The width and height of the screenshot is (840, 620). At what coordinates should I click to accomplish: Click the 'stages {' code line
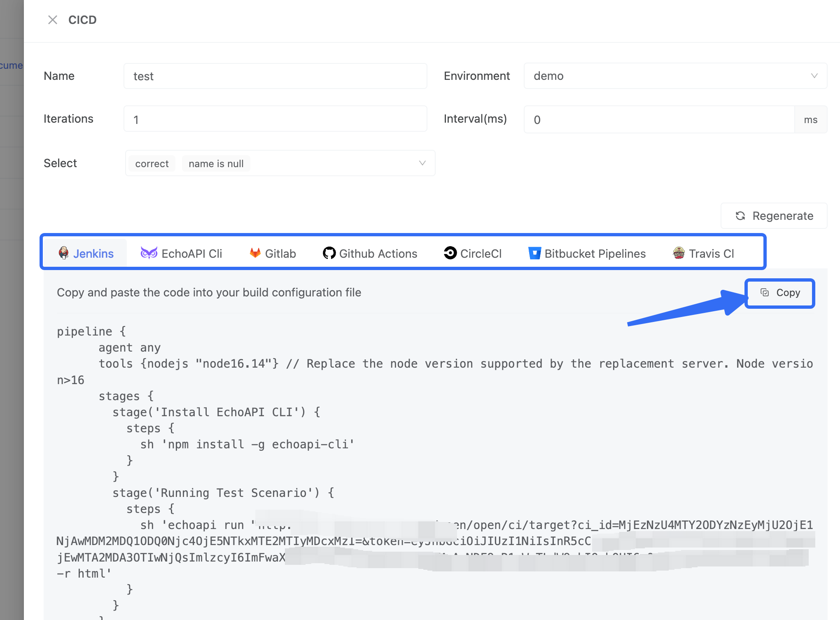click(126, 396)
